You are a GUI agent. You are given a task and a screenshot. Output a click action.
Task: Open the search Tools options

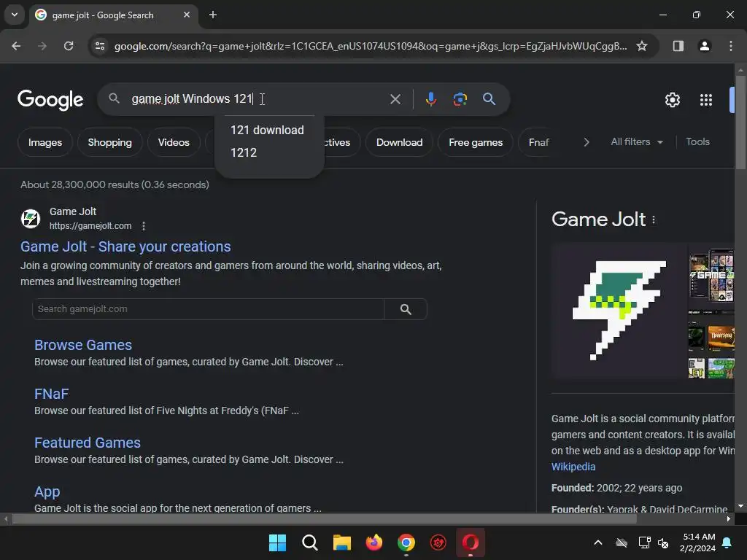[697, 142]
